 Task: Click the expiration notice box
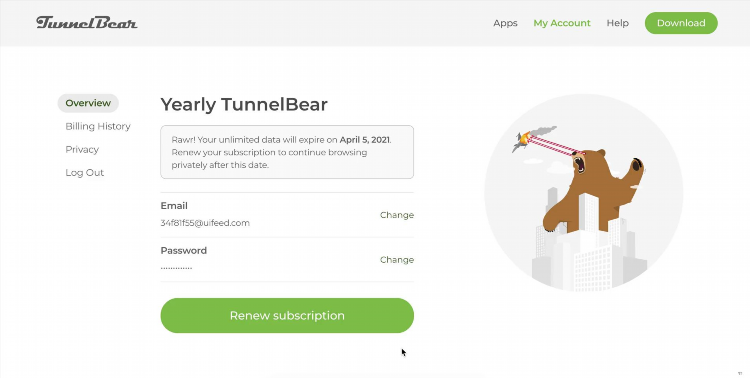tap(287, 152)
